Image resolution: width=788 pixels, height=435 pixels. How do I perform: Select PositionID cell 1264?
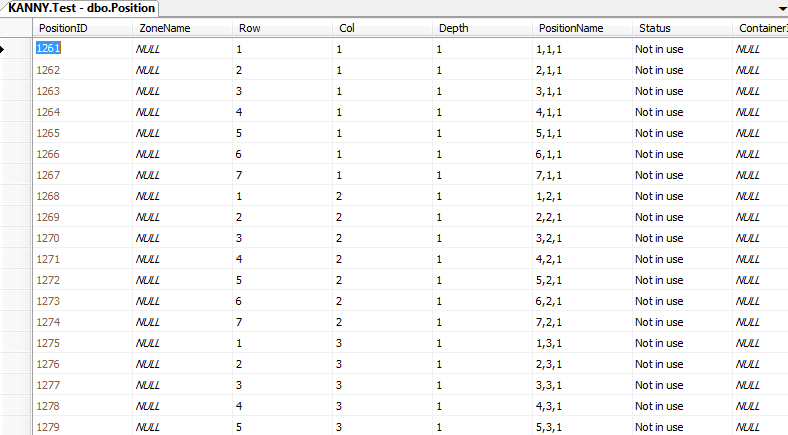[x=82, y=113]
